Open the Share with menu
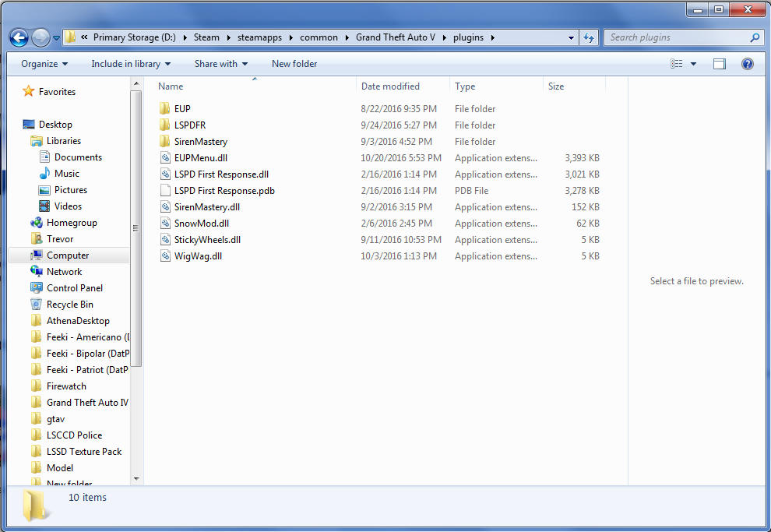Viewport: 771px width, 532px height. click(220, 64)
